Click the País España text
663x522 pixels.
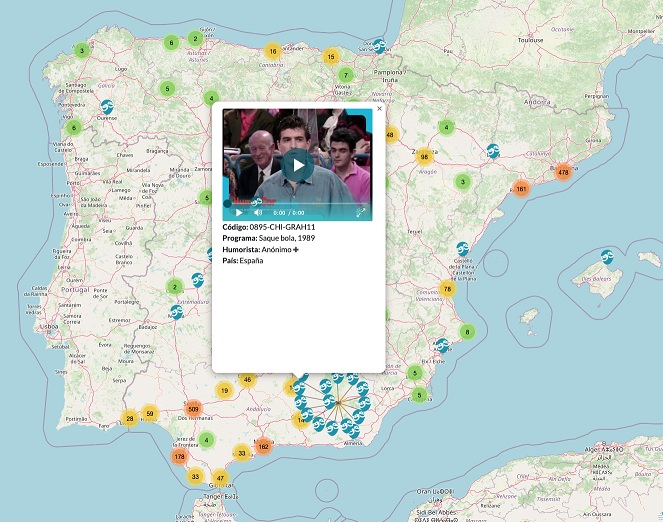[243, 260]
